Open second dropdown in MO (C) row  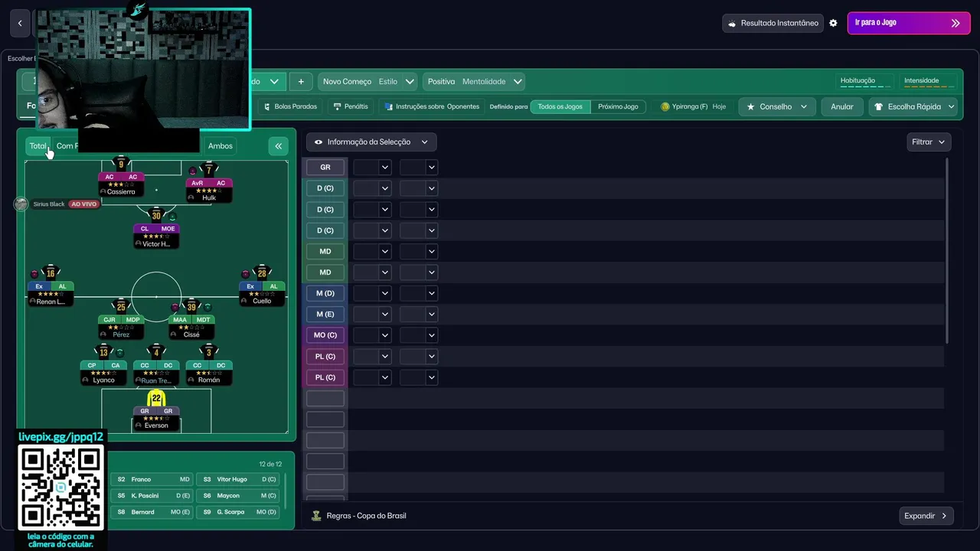[x=418, y=335]
